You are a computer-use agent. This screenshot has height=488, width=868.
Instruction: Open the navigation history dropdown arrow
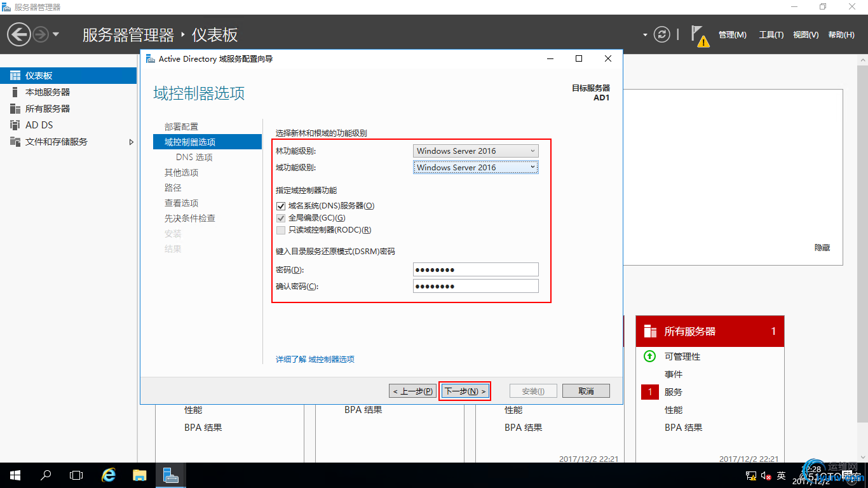56,34
